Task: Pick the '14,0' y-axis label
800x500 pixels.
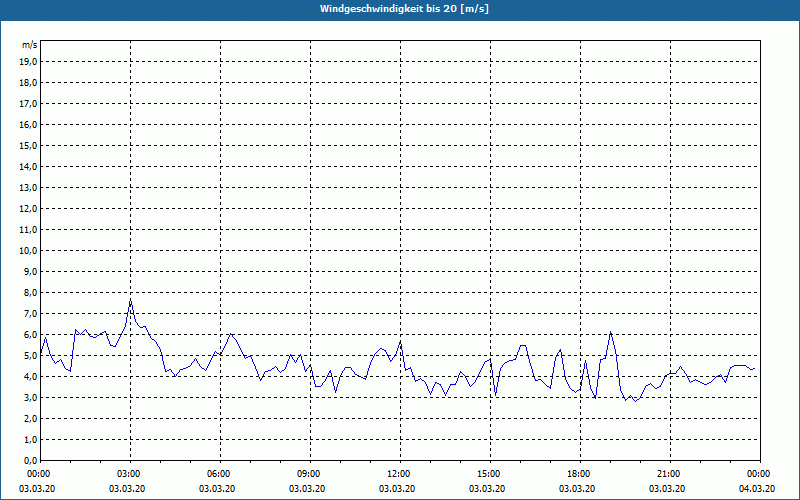Action: click(x=28, y=167)
